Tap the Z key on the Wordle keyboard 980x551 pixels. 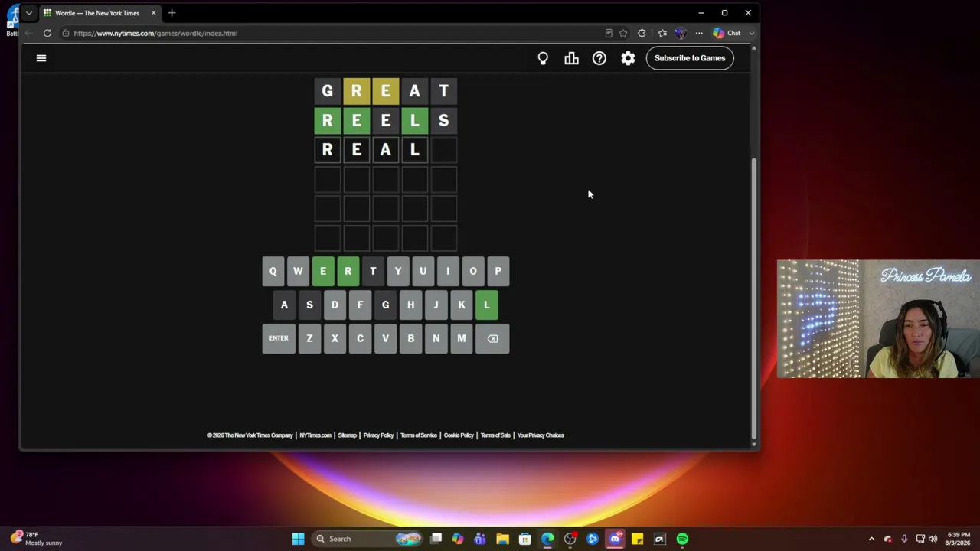coord(309,338)
